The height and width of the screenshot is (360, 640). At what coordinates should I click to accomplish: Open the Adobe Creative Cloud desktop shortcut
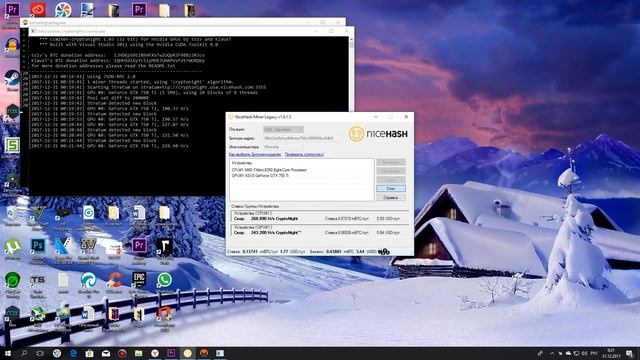click(x=38, y=9)
